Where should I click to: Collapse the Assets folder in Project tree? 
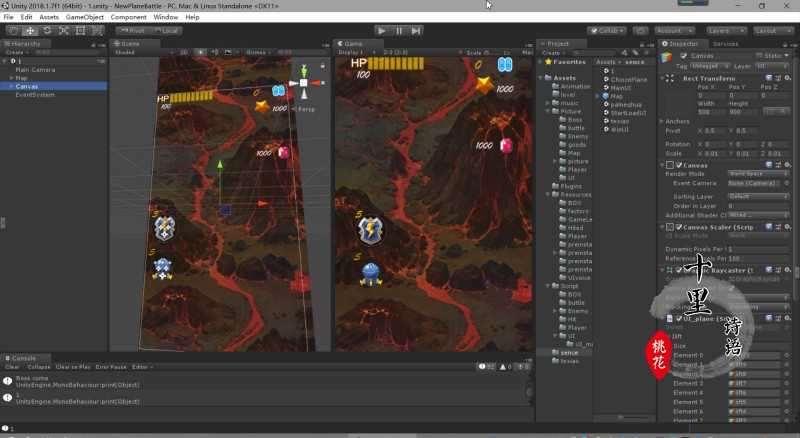pyautogui.click(x=541, y=78)
